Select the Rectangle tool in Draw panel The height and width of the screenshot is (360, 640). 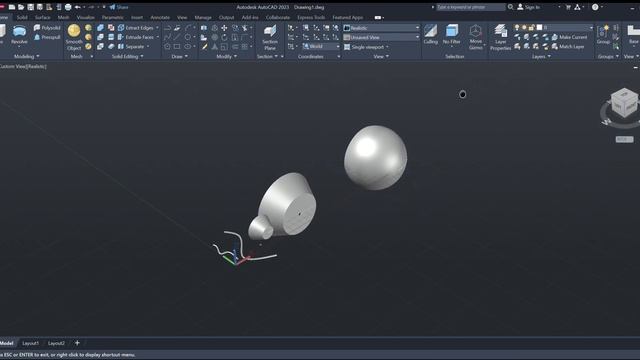177,47
